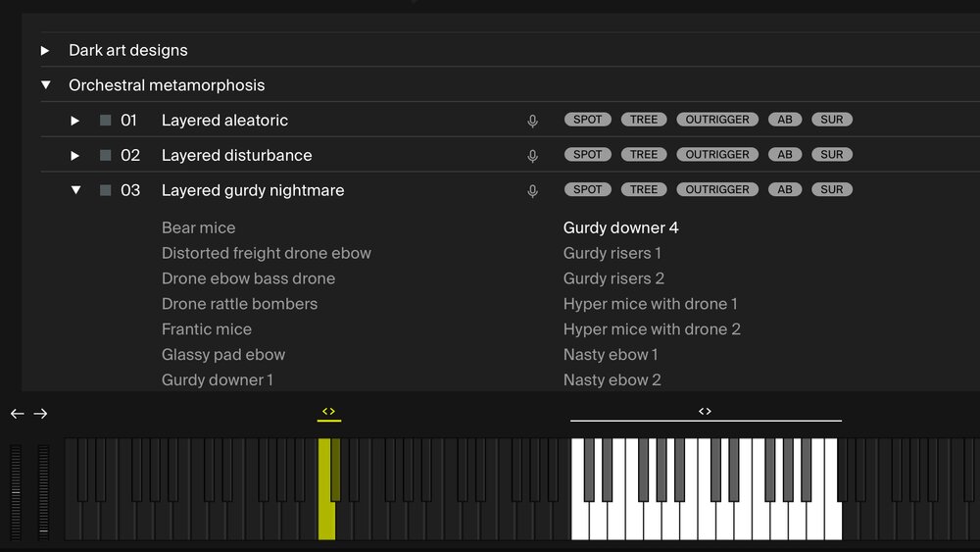Toggle square checkbox for Layered gurdy nightmare

[x=105, y=191]
